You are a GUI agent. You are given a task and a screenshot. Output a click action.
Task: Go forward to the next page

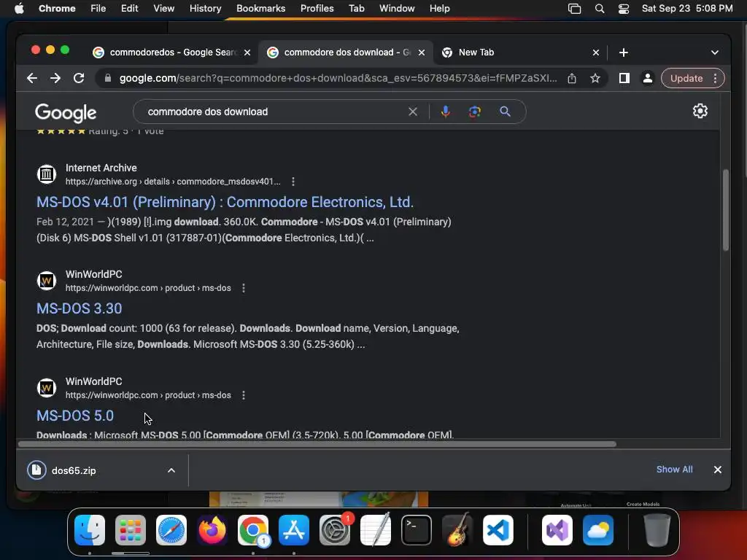55,78
